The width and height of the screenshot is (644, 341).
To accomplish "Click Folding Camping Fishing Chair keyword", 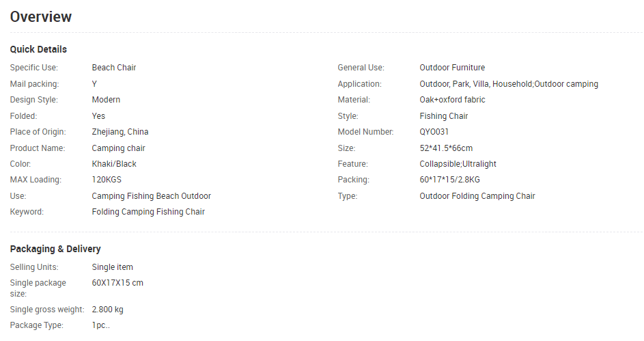I will [148, 212].
